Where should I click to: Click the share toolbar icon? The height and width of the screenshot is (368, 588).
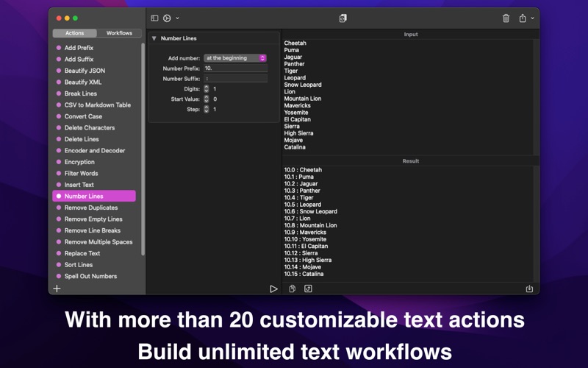[x=523, y=18]
